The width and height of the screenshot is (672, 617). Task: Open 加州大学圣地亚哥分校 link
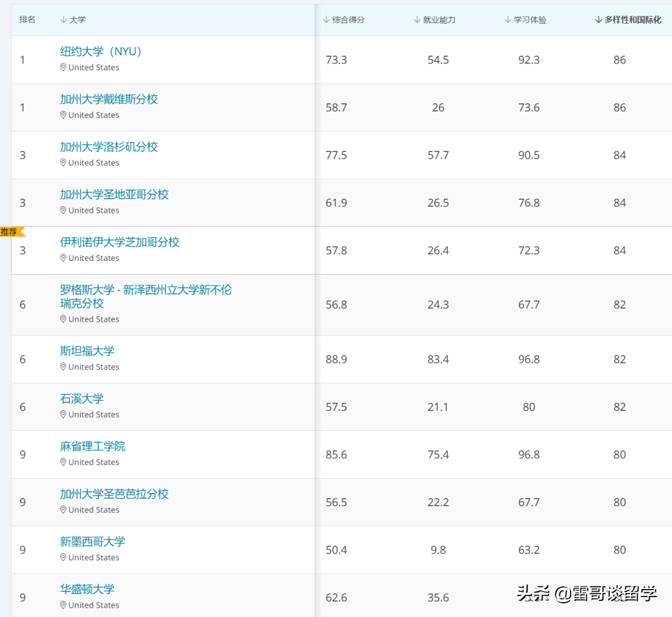click(x=114, y=194)
